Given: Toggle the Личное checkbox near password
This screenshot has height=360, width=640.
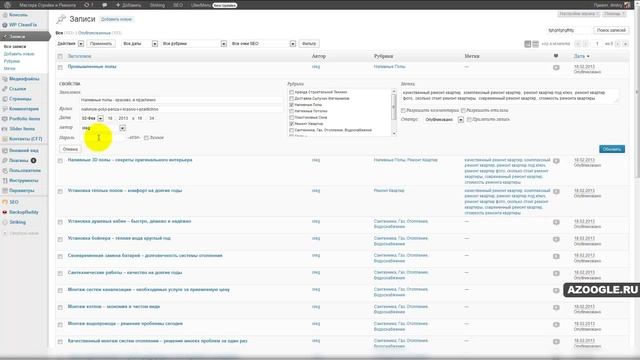Looking at the screenshot, I should 147,138.
